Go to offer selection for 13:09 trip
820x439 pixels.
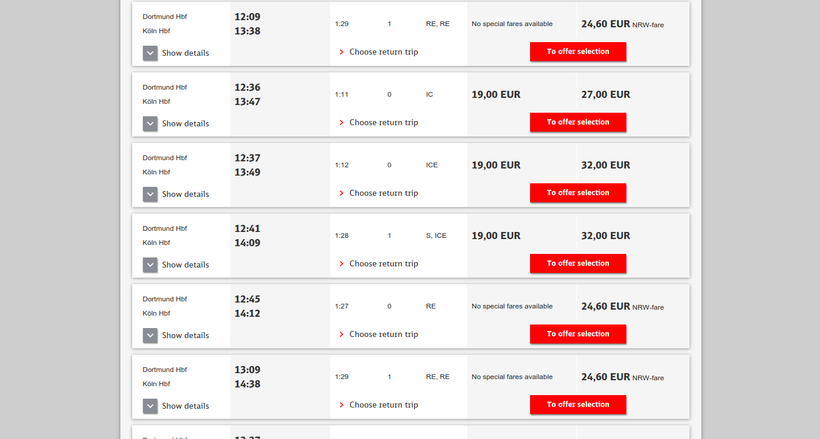[578, 405]
